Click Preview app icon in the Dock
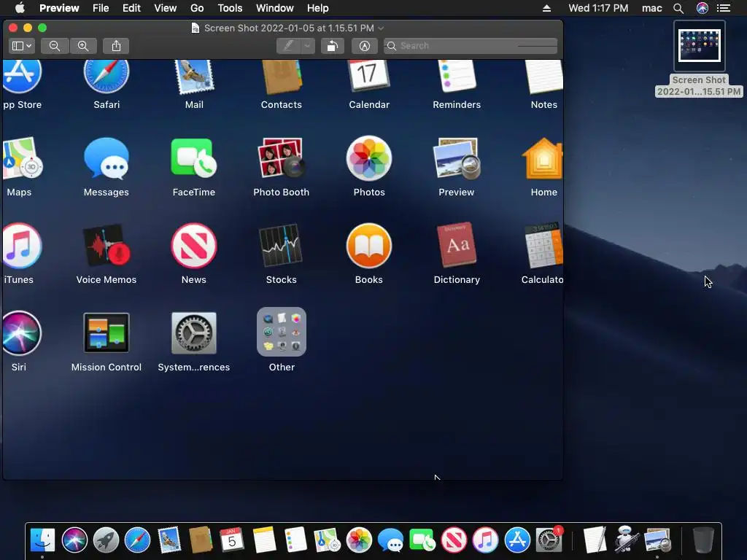The image size is (747, 560). pyautogui.click(x=657, y=540)
